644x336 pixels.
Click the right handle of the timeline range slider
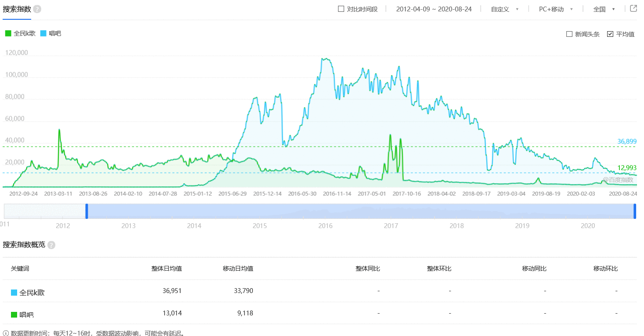click(635, 211)
